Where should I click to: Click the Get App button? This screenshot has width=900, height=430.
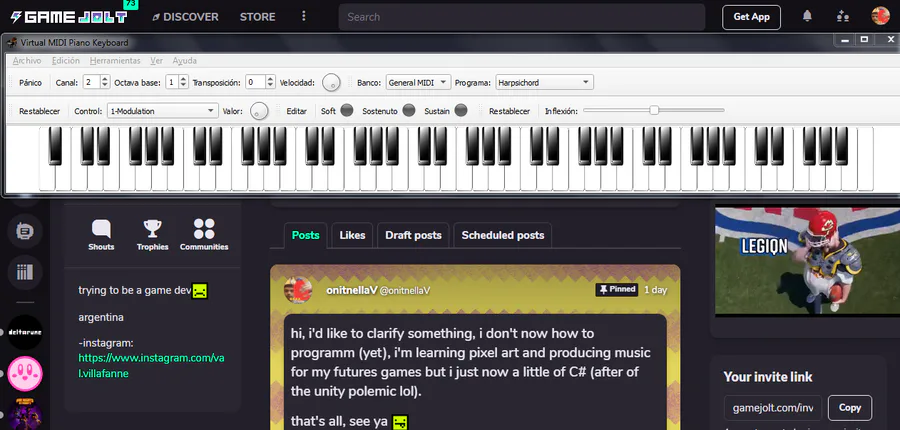click(x=751, y=17)
